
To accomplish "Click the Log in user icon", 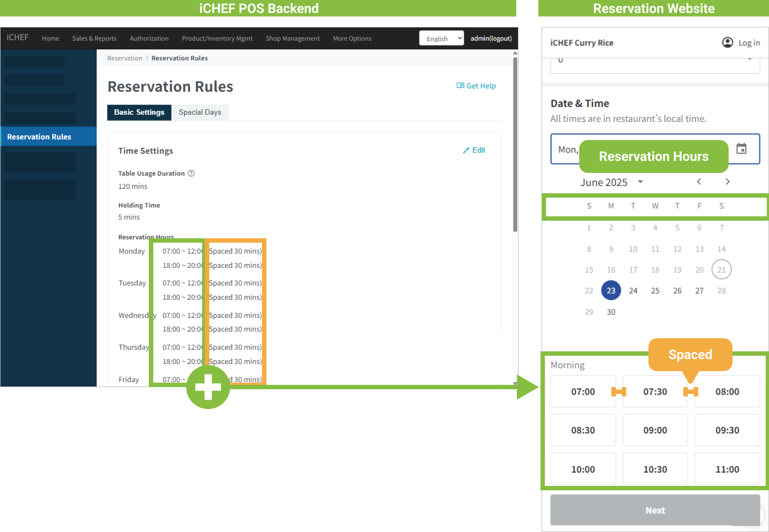I will (727, 43).
